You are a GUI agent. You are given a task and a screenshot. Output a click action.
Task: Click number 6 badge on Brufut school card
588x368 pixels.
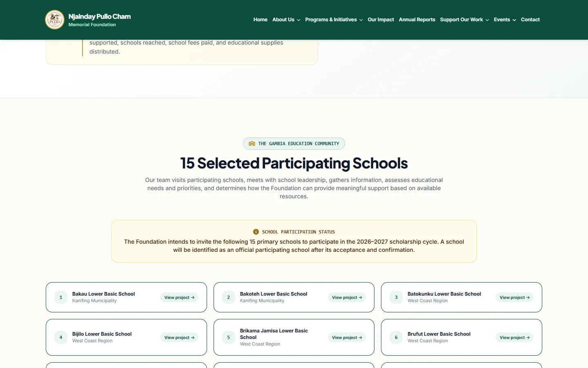tap(396, 337)
